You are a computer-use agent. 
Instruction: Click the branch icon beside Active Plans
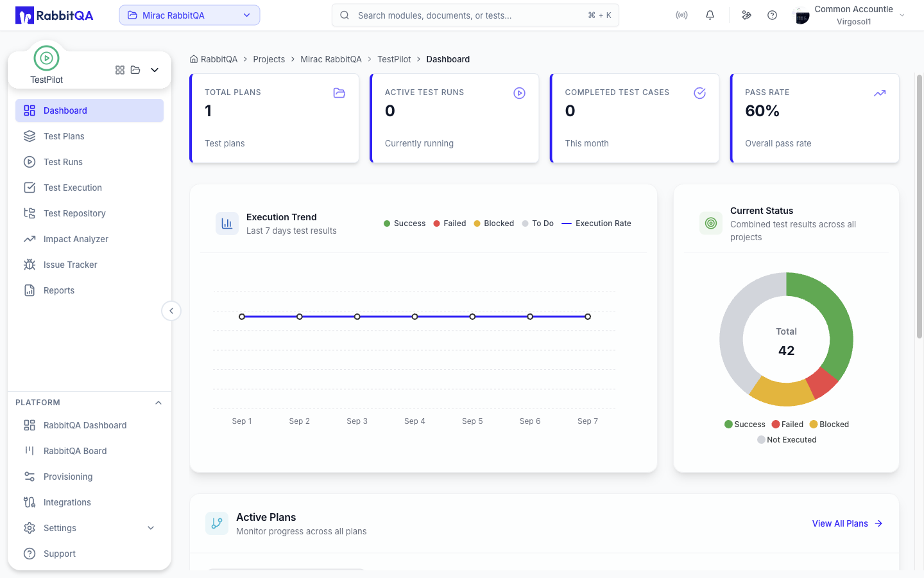pos(217,523)
